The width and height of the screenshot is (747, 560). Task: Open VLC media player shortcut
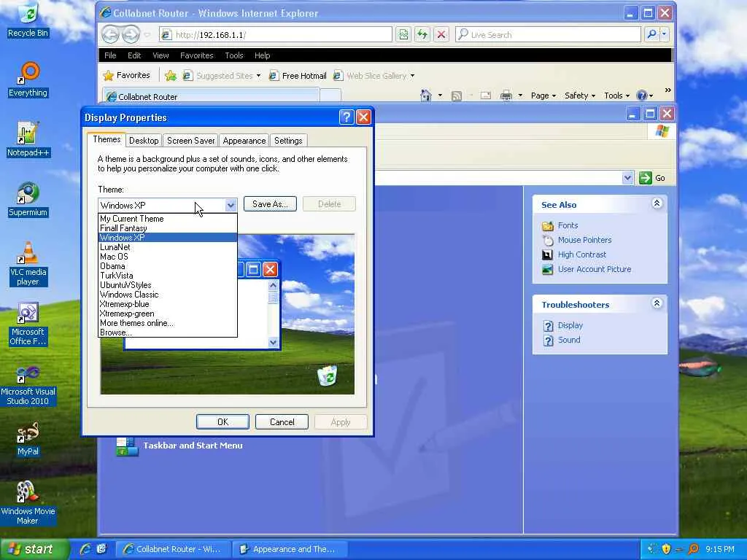click(28, 263)
